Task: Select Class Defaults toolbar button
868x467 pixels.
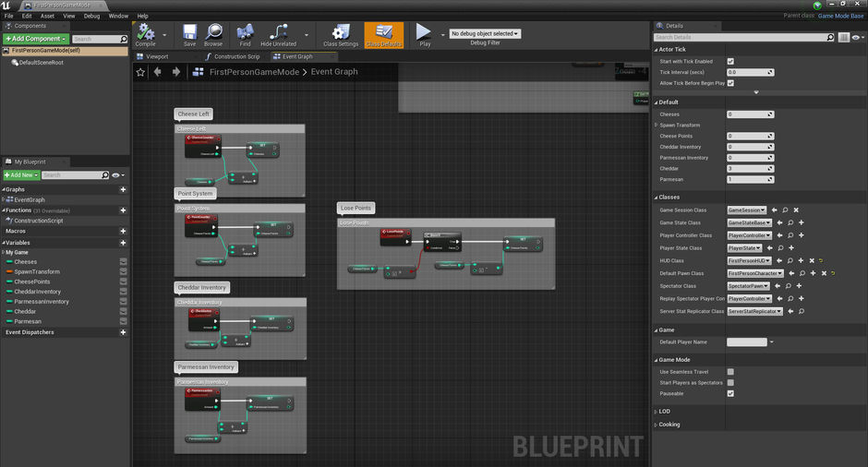Action: click(383, 35)
